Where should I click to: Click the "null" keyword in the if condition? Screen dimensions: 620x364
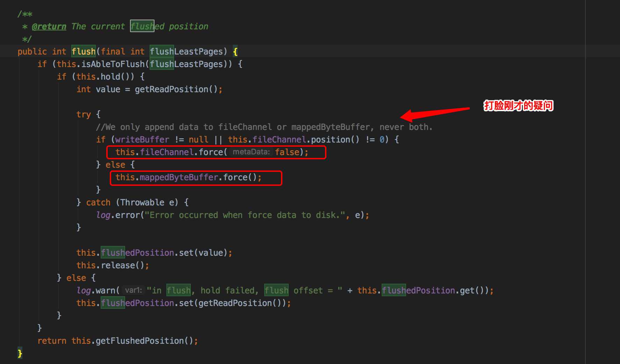tap(199, 140)
